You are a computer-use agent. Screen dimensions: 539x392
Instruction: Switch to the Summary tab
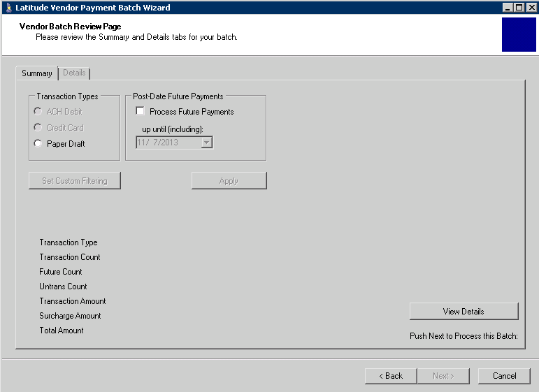(37, 73)
